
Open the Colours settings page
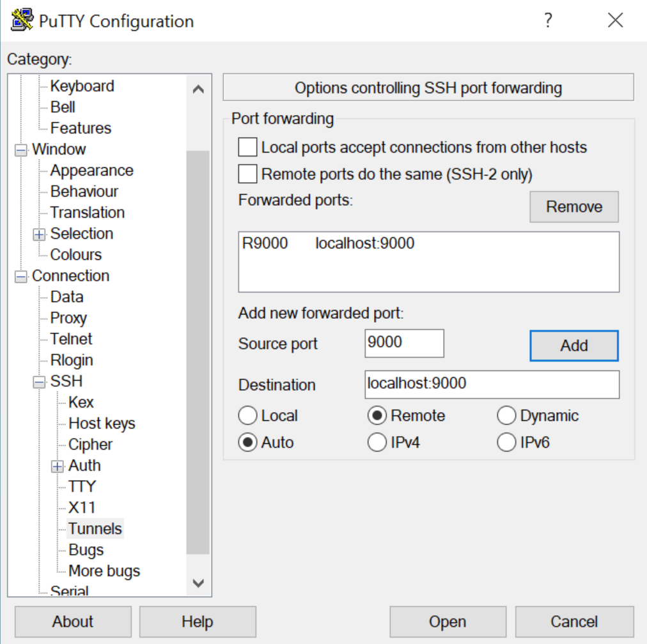tap(76, 254)
